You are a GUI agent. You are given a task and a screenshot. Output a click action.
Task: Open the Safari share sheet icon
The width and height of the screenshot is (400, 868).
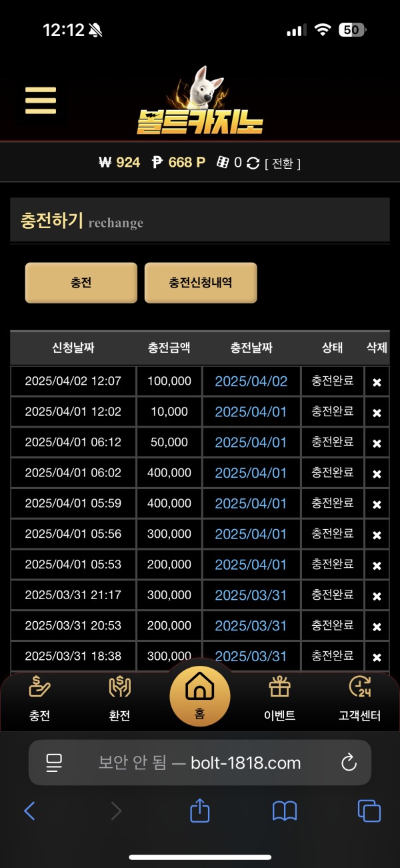pos(199,811)
